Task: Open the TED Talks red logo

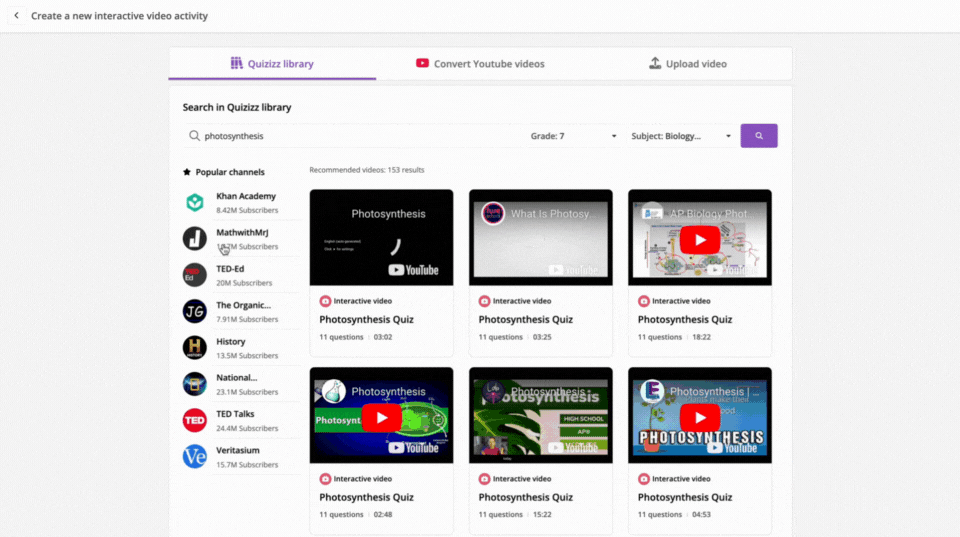Action: tap(195, 420)
